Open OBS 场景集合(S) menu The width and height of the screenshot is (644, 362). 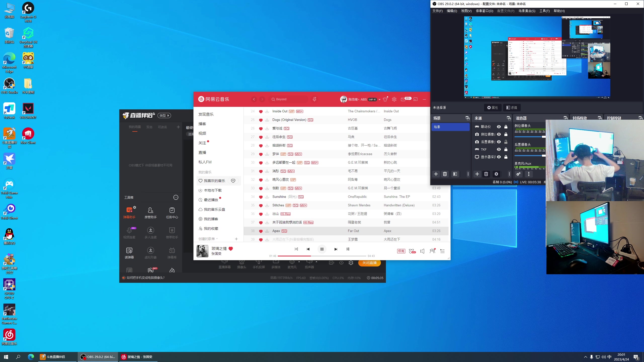(527, 11)
